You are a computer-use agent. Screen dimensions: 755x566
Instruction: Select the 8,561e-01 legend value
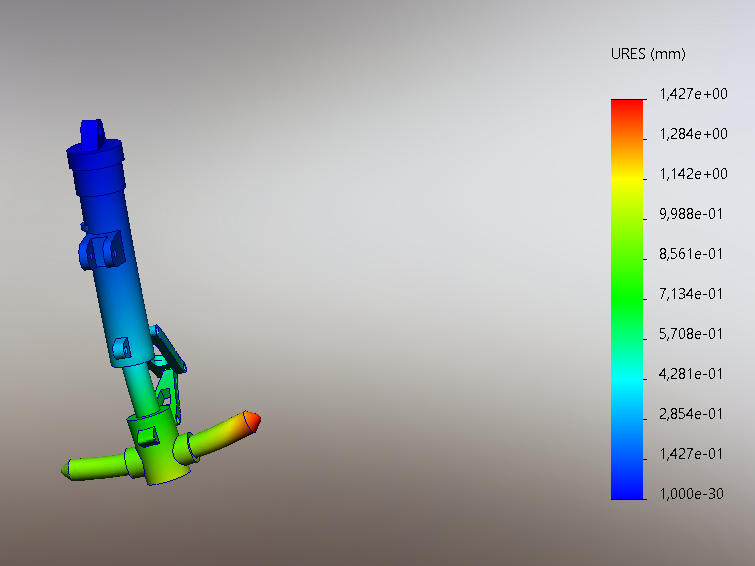click(x=691, y=254)
